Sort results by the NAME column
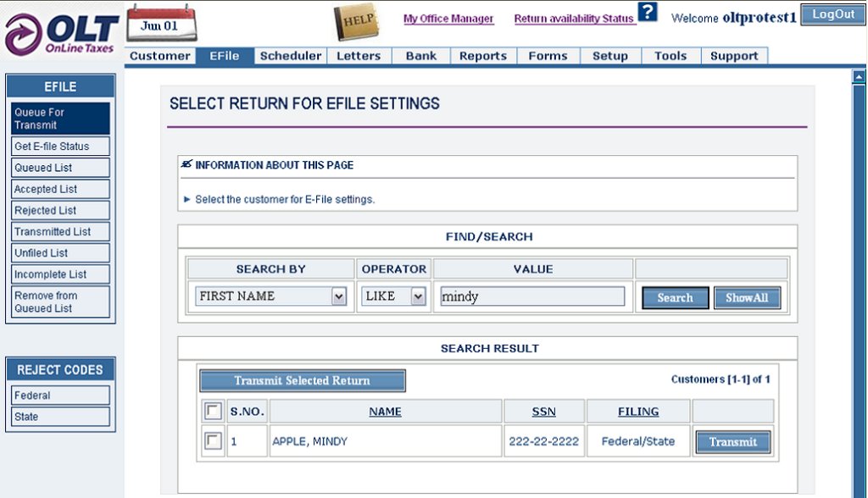Screen dimensions: 868x498 click(386, 412)
